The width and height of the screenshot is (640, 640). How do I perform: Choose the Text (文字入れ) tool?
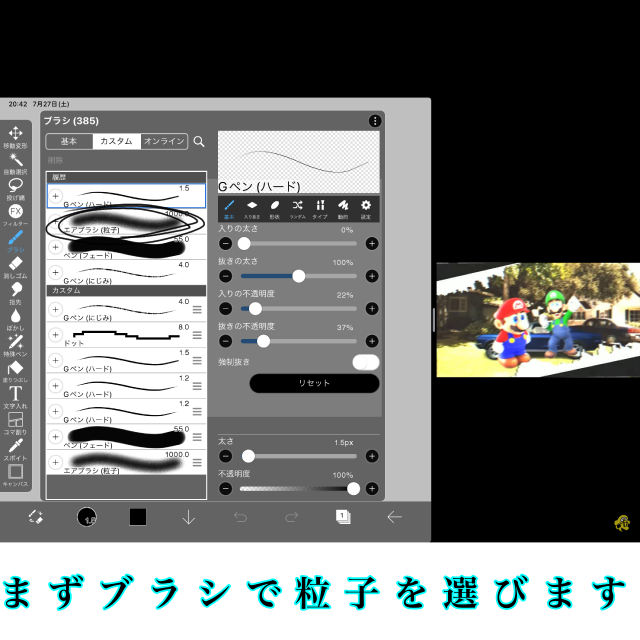point(16,394)
